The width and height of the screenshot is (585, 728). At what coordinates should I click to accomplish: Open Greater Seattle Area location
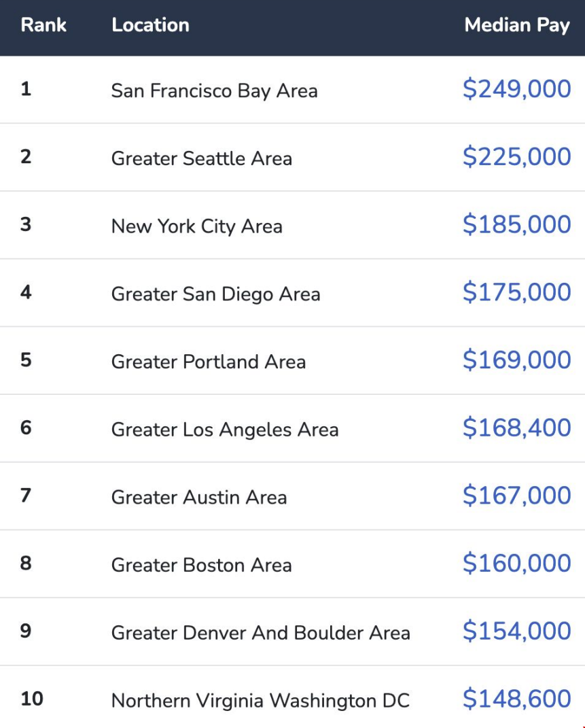(201, 158)
